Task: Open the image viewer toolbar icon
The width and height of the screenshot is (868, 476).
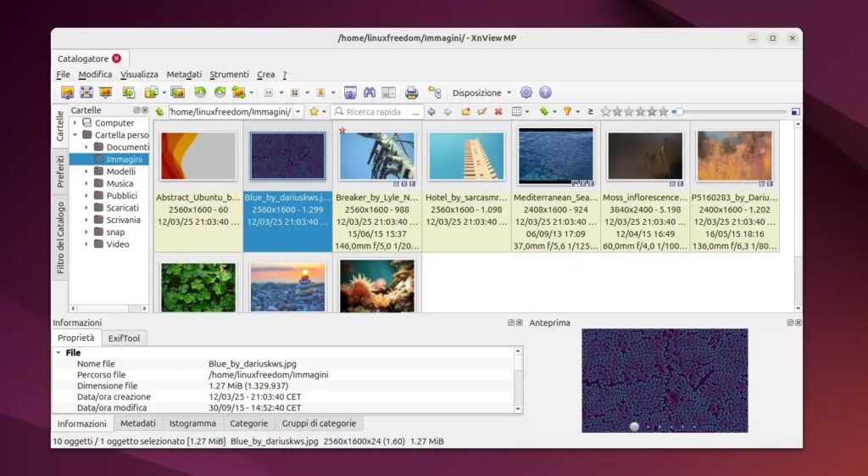Action: tap(68, 92)
